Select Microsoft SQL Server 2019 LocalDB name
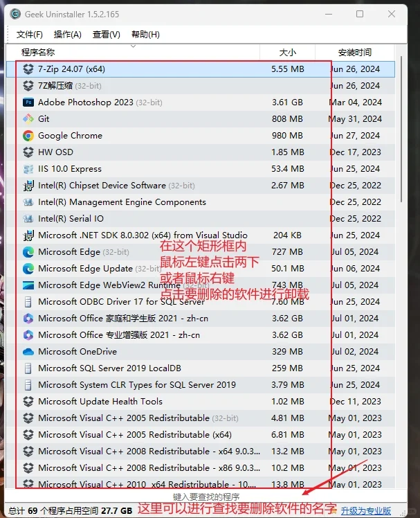Viewport: 420px width, 518px height. pyautogui.click(x=109, y=368)
